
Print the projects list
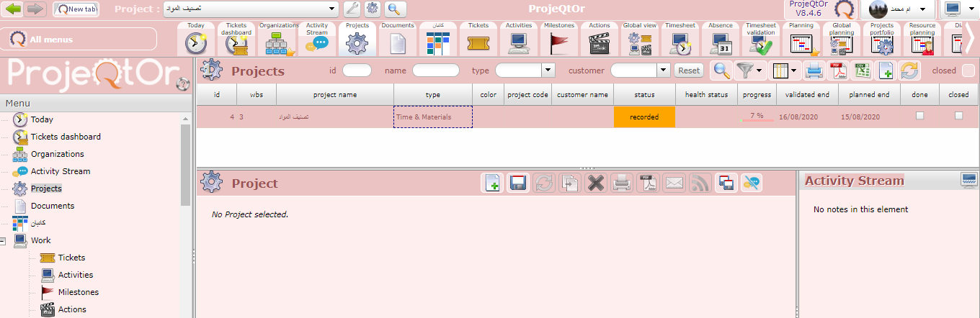click(x=814, y=71)
